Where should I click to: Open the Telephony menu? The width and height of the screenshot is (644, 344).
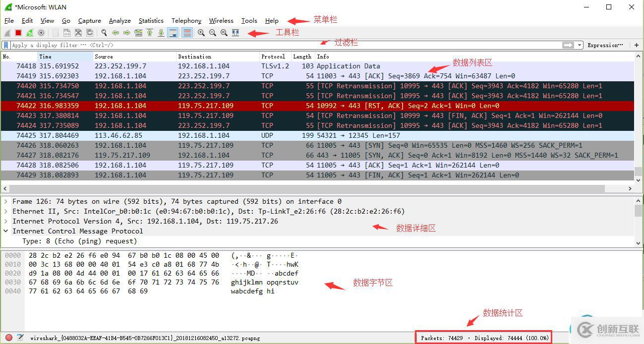tap(186, 21)
